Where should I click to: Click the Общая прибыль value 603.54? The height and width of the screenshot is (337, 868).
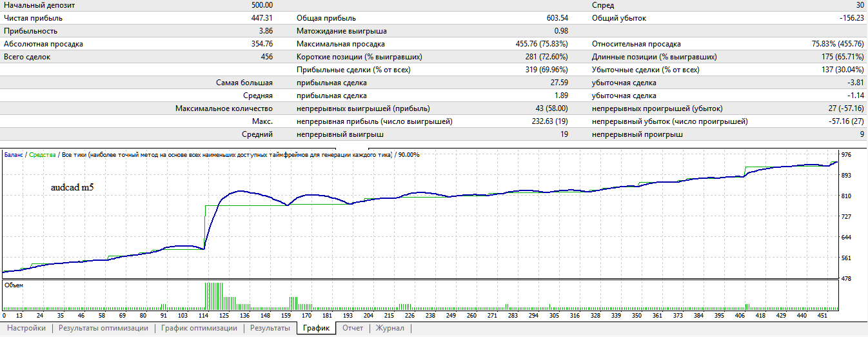(x=557, y=18)
